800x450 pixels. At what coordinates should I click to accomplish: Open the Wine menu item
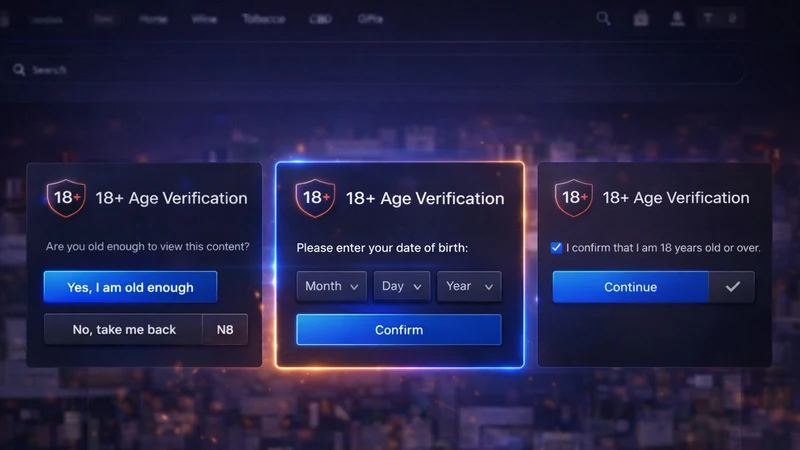tap(204, 19)
